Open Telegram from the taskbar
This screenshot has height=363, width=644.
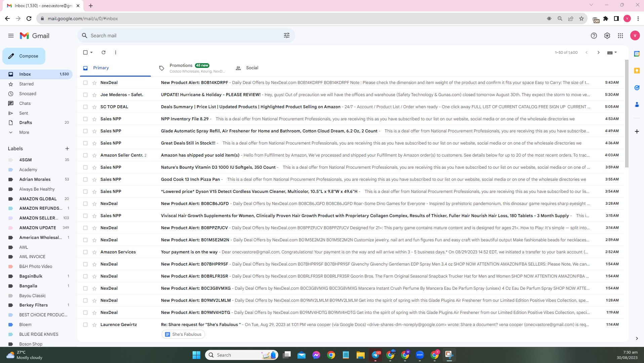click(376, 355)
